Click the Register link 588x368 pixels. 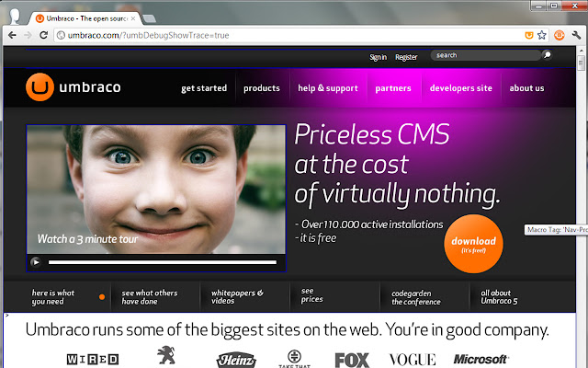point(406,57)
